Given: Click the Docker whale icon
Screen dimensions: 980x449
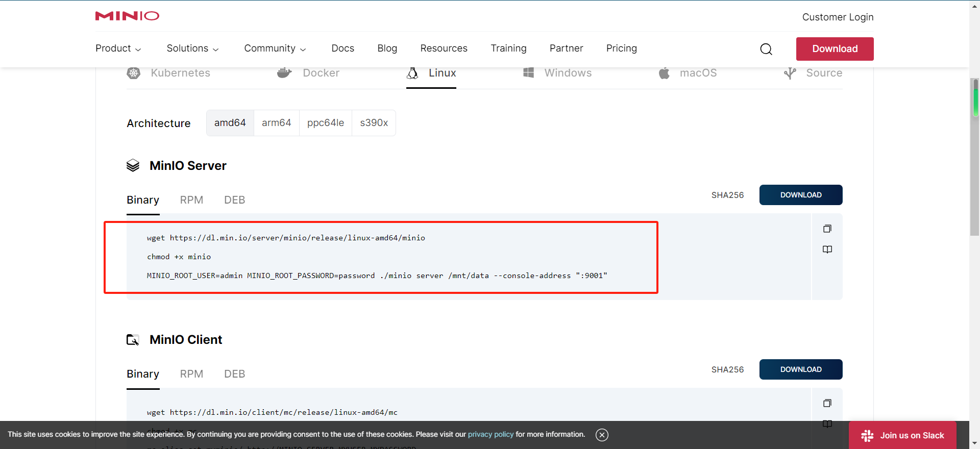Looking at the screenshot, I should pyautogui.click(x=284, y=73).
